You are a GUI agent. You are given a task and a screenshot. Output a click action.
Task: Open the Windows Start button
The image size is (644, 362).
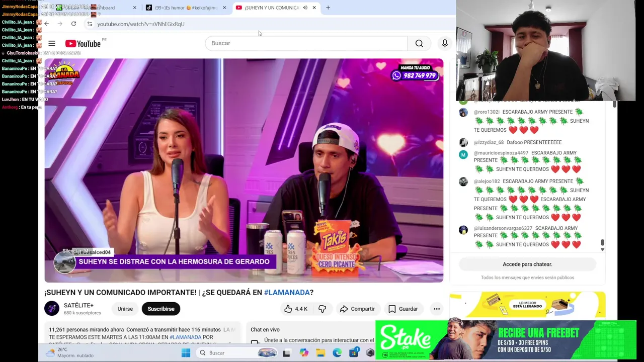186,353
